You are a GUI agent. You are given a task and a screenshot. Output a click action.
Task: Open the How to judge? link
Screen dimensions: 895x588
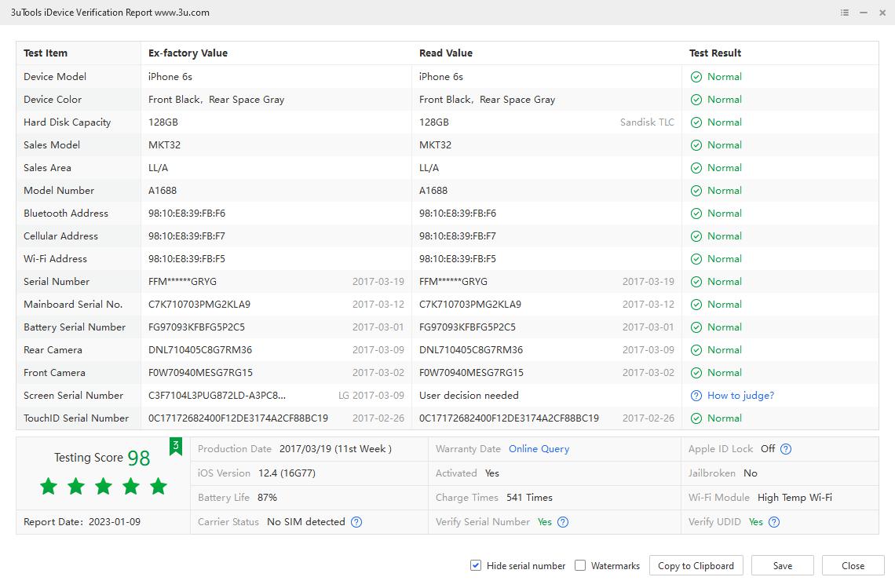(x=740, y=396)
